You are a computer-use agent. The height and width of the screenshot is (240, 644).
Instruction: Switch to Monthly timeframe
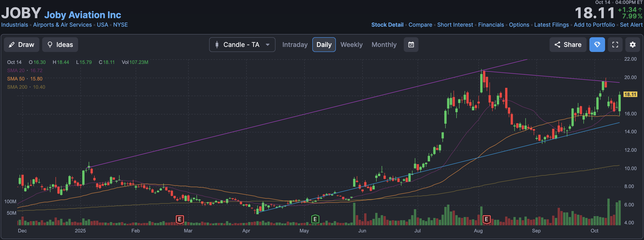[x=384, y=45]
